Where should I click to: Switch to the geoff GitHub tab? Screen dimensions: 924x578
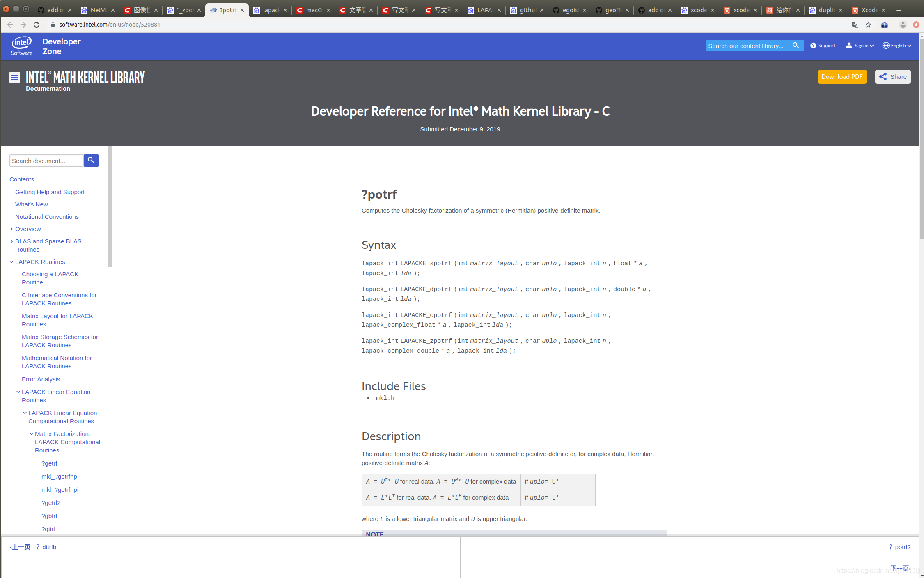coord(612,10)
